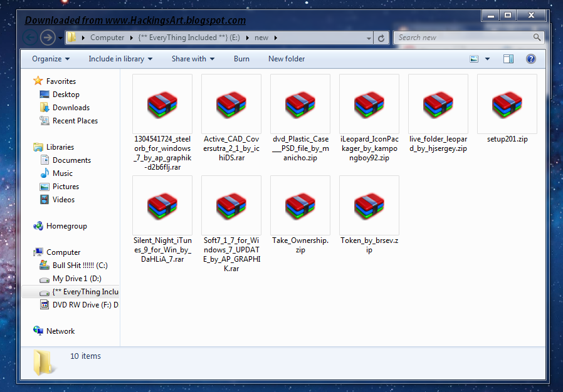Open the Share with dropdown menu

tap(192, 59)
